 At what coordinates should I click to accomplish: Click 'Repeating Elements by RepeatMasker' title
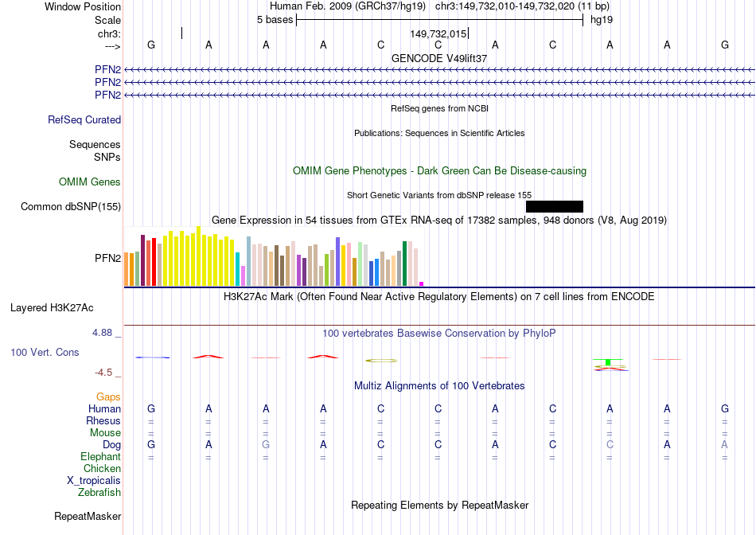[440, 506]
